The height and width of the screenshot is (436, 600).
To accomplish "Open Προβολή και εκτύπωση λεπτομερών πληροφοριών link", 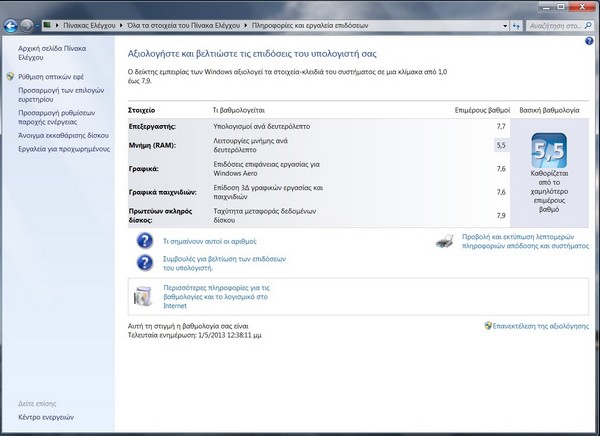I will (x=525, y=241).
